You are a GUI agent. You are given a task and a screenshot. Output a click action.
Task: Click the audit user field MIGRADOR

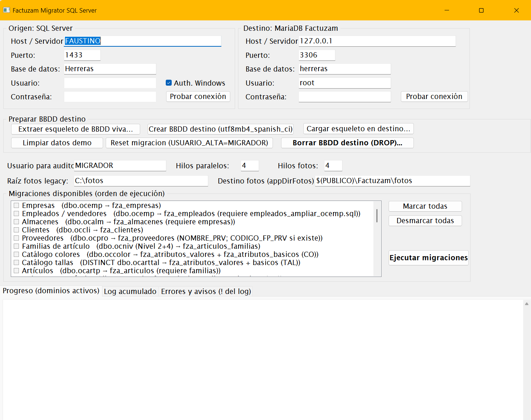120,165
